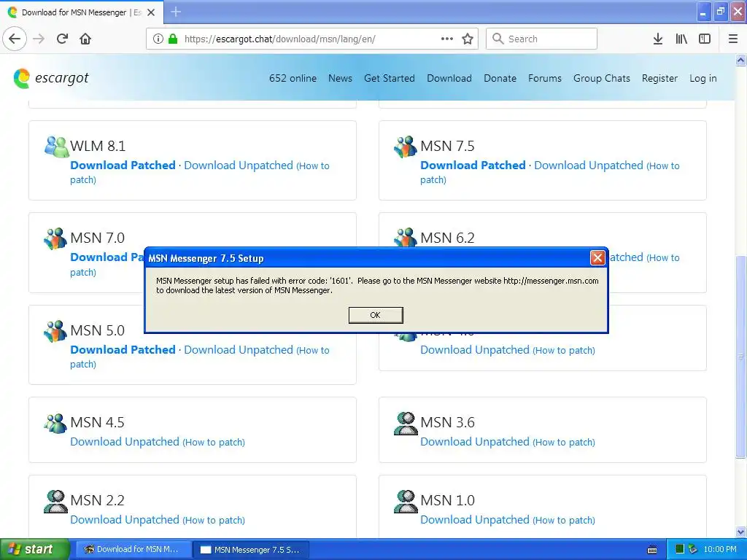Click the MSN 4.5 buddy icon
Screen dimensions: 747x560
click(x=55, y=423)
